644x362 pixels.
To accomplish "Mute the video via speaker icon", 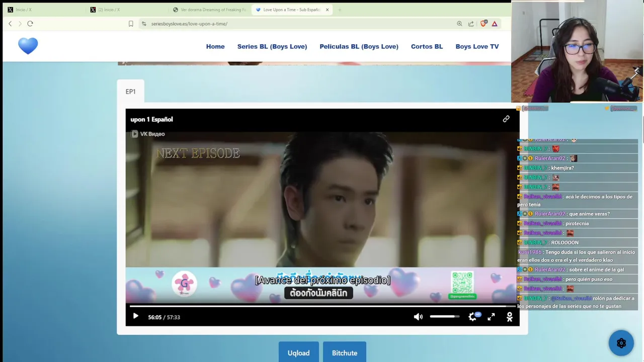I will 418,317.
